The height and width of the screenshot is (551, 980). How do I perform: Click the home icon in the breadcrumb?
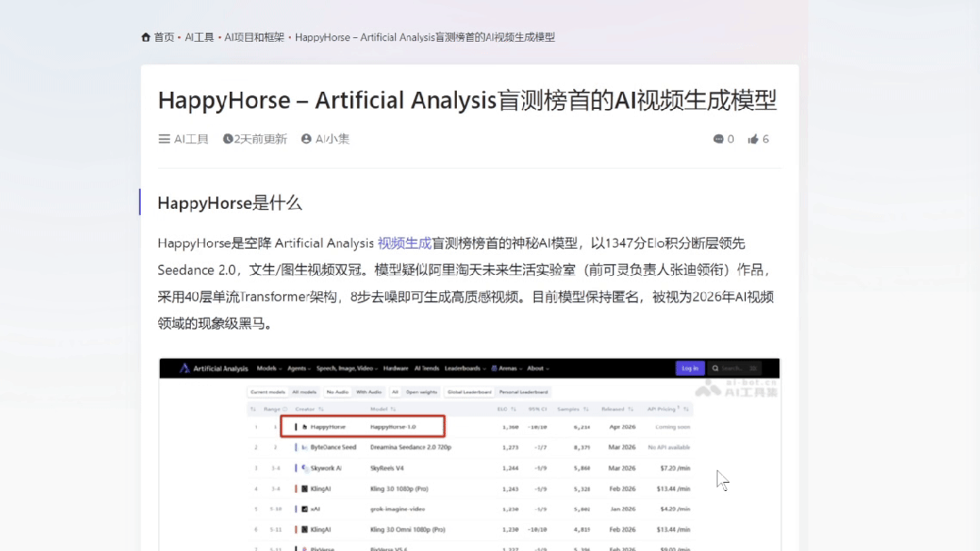(x=145, y=37)
